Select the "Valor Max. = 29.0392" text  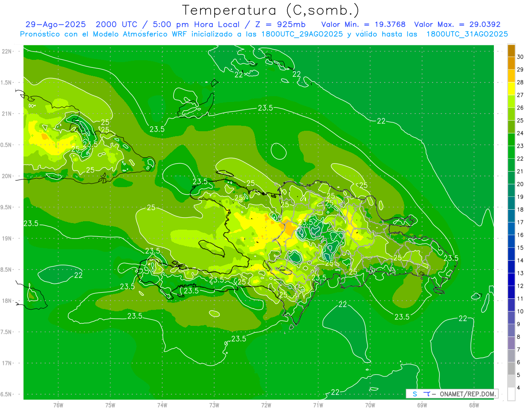[x=457, y=24]
